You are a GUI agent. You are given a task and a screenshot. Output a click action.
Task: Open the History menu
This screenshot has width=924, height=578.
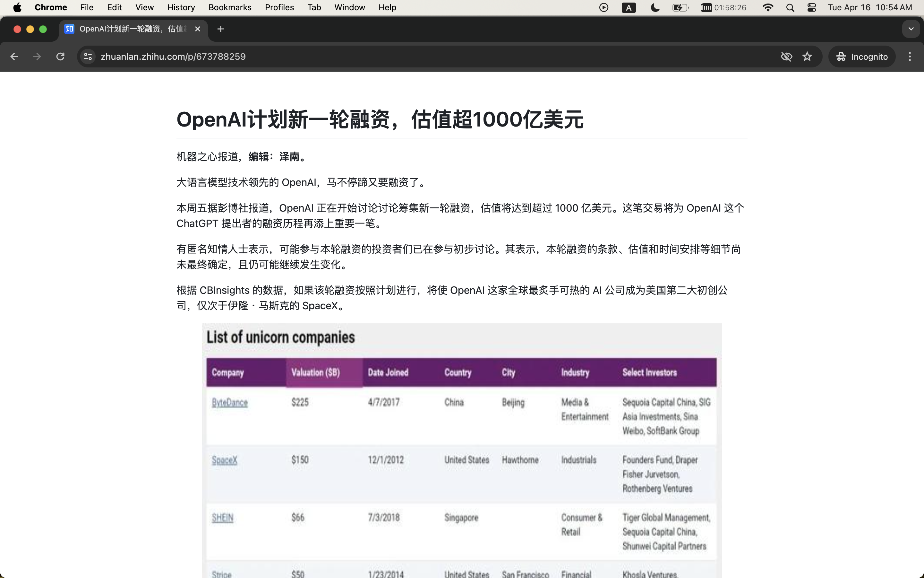coord(181,8)
